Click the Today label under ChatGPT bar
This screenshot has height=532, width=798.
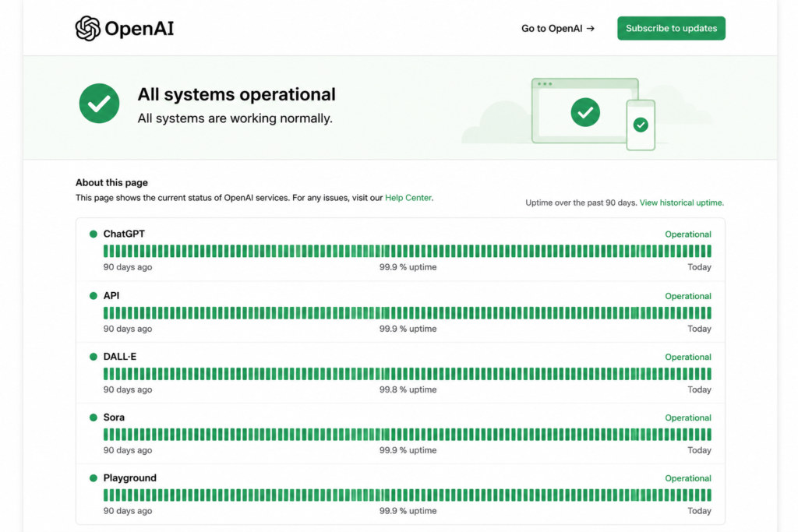click(x=699, y=267)
